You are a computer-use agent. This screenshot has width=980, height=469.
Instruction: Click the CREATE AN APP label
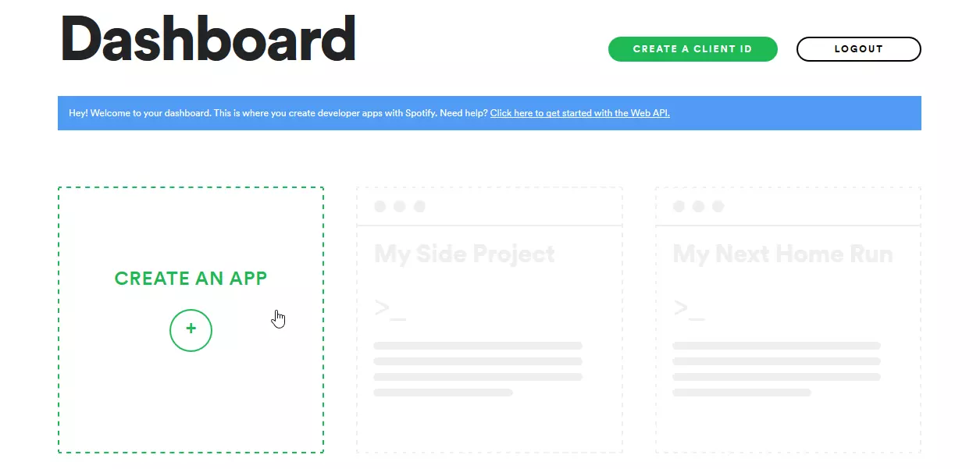pyautogui.click(x=191, y=279)
